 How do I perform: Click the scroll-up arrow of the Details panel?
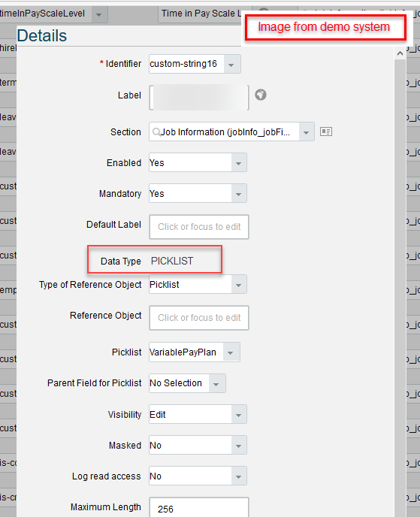[x=400, y=53]
